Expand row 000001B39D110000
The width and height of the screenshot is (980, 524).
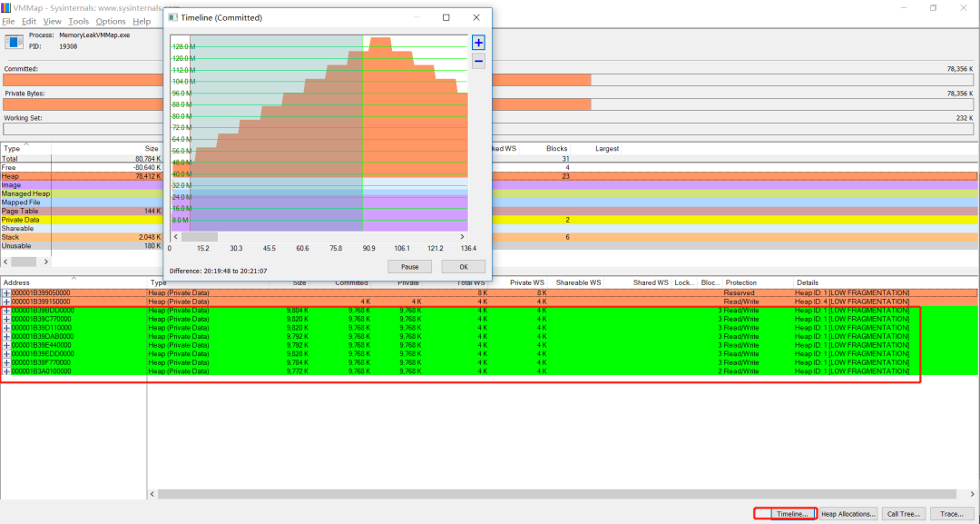click(7, 328)
